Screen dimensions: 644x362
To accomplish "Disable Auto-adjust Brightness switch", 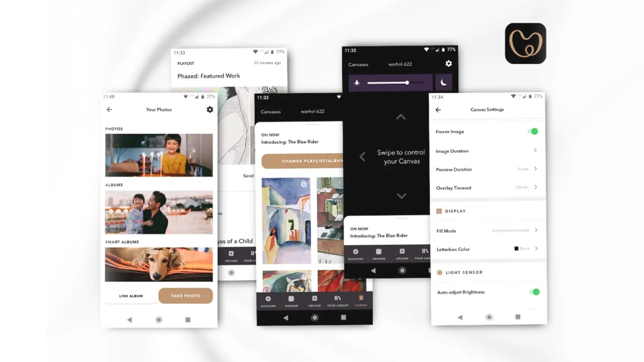I will [x=534, y=292].
